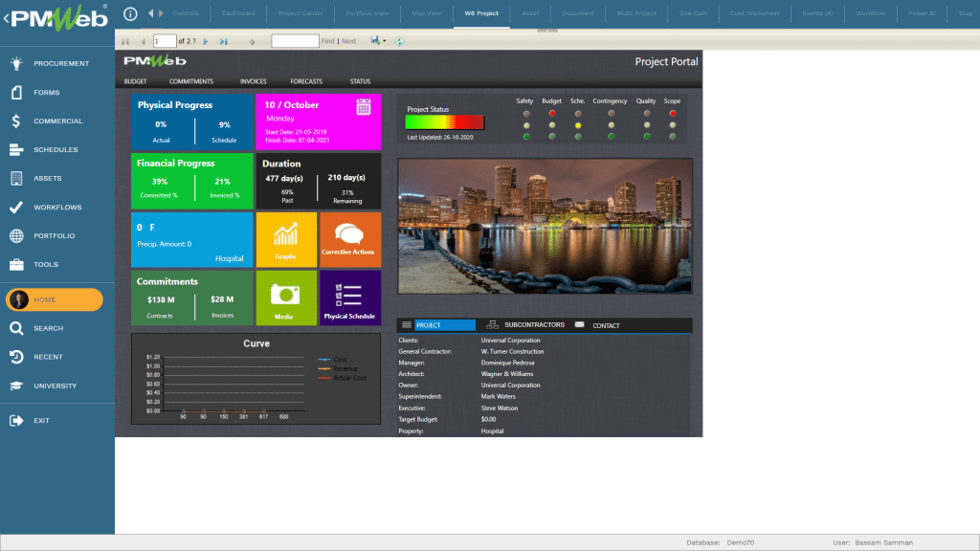
Task: Click the Financial Progress tile
Action: click(x=191, y=181)
